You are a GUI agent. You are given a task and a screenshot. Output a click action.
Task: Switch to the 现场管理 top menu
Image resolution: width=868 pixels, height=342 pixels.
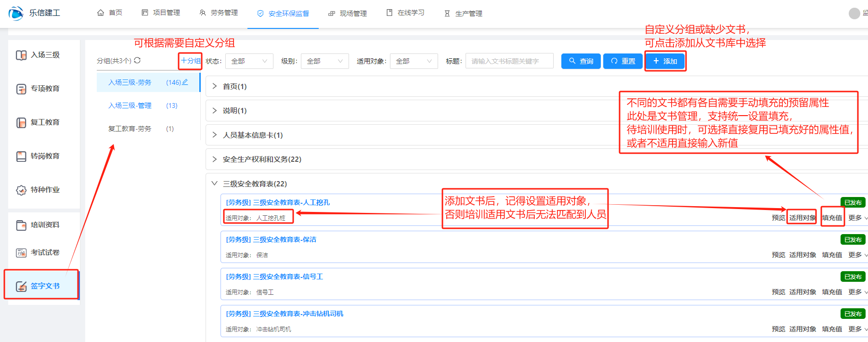pyautogui.click(x=348, y=13)
